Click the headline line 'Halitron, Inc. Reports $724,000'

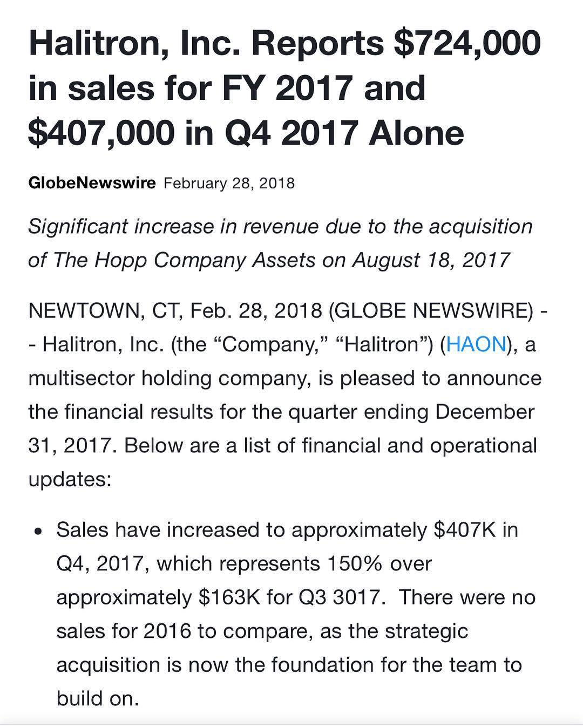pyautogui.click(x=284, y=43)
